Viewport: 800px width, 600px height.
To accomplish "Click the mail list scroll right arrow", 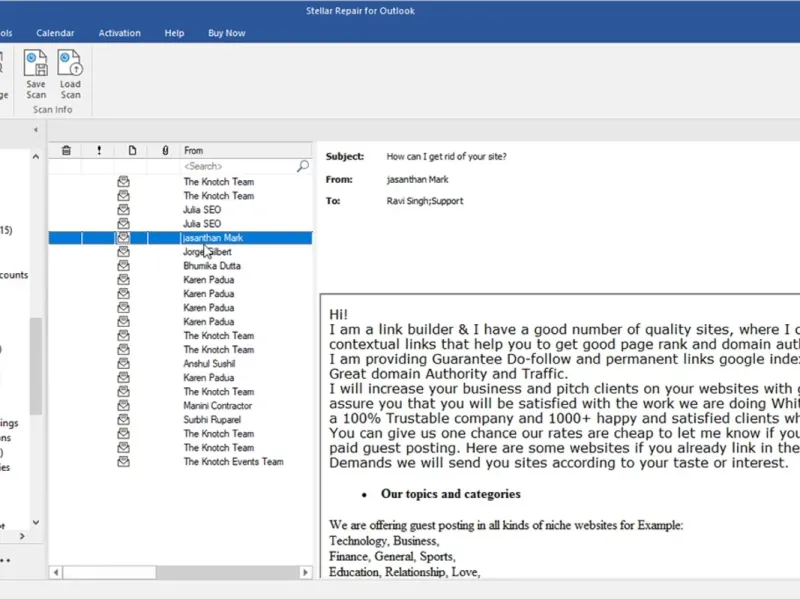I will pyautogui.click(x=305, y=572).
